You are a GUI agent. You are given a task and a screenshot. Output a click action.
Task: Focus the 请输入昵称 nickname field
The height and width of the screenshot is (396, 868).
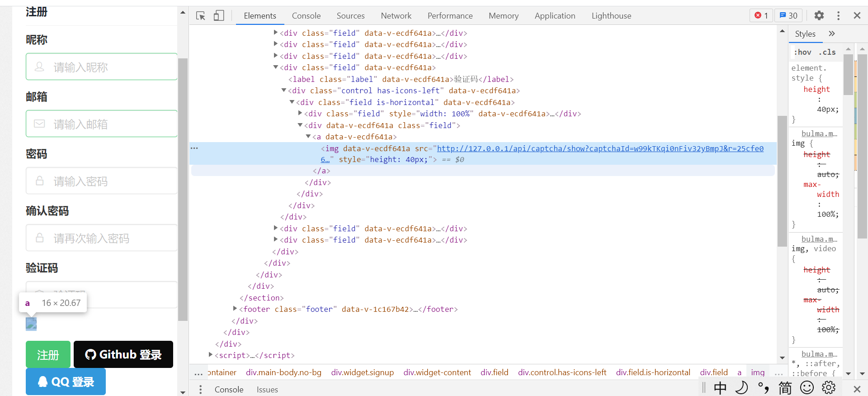point(102,67)
